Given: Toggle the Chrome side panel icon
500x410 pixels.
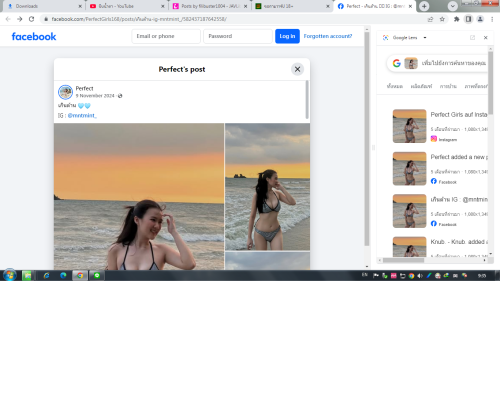Looking at the screenshot, I should point(468,19).
